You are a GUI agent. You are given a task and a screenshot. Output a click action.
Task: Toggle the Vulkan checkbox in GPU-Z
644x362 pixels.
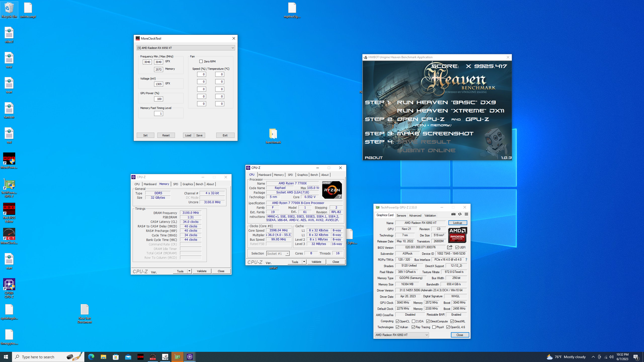397,327
